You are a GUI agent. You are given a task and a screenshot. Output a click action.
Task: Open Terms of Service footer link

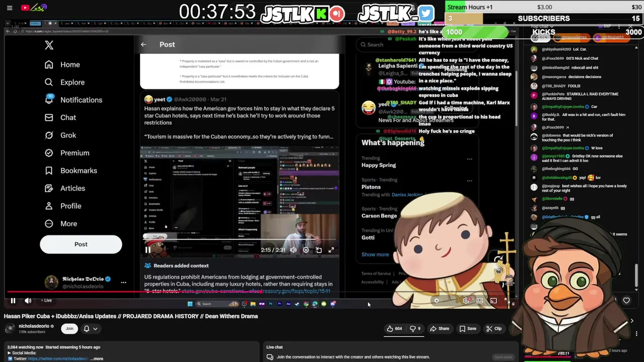coord(376,274)
